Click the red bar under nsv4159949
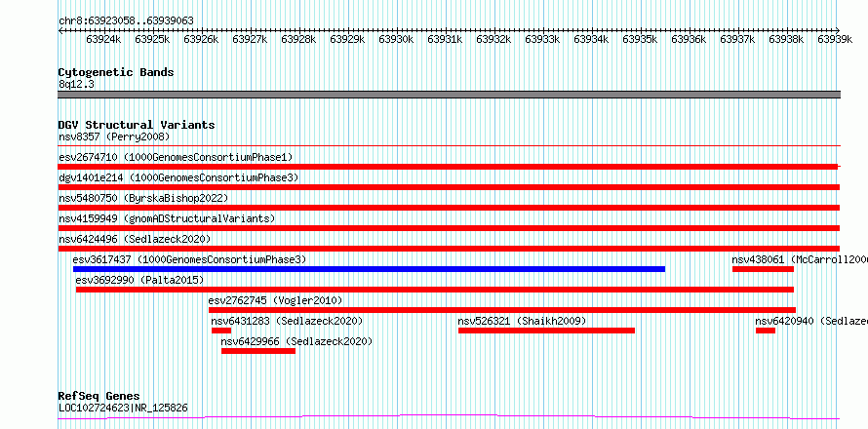The image size is (868, 429). pos(449,228)
